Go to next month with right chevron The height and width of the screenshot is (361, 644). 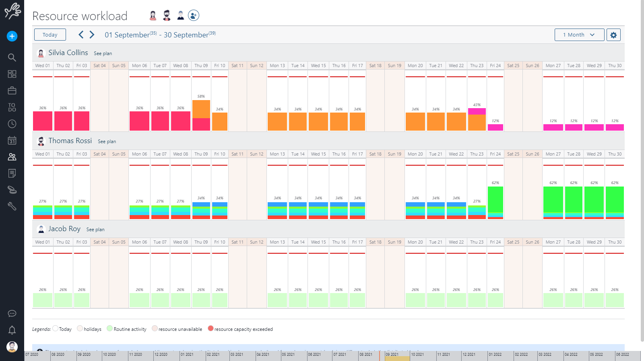point(92,35)
